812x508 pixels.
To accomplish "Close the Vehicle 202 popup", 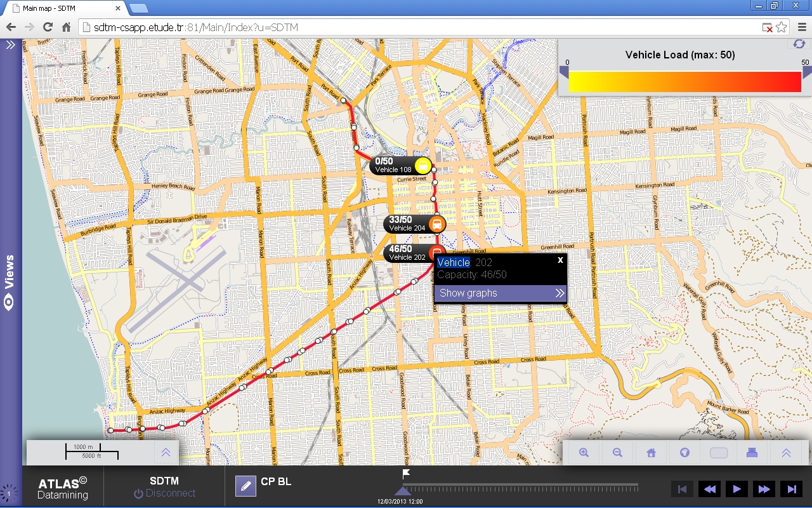I will tap(560, 260).
